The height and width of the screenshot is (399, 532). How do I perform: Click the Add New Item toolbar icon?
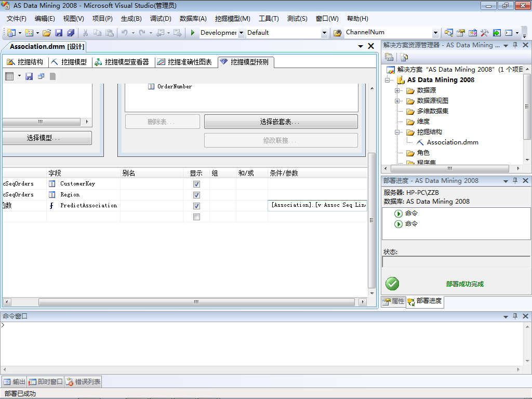pyautogui.click(x=29, y=33)
